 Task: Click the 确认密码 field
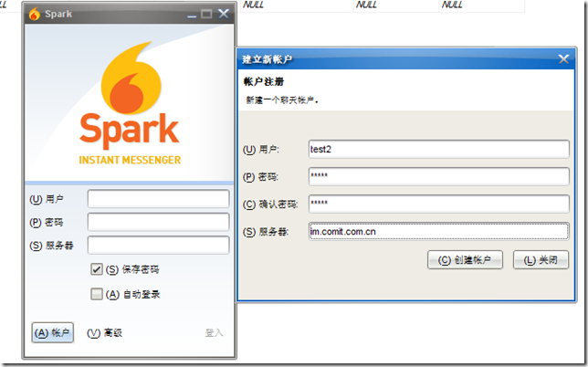(438, 204)
